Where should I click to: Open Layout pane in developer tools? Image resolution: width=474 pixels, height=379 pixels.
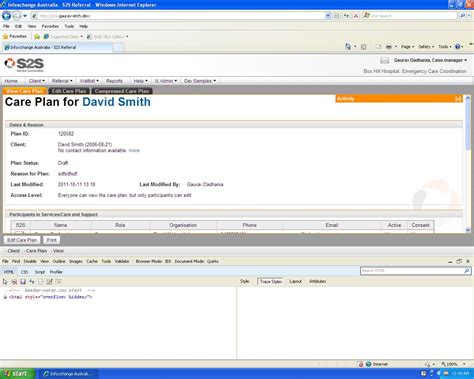pyautogui.click(x=295, y=282)
